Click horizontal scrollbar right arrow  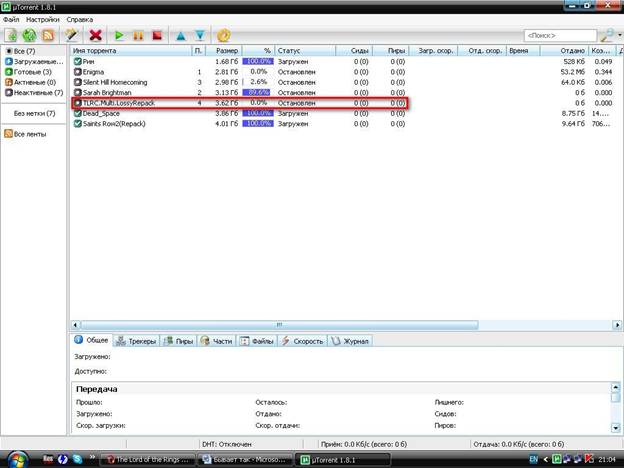pyautogui.click(x=617, y=325)
